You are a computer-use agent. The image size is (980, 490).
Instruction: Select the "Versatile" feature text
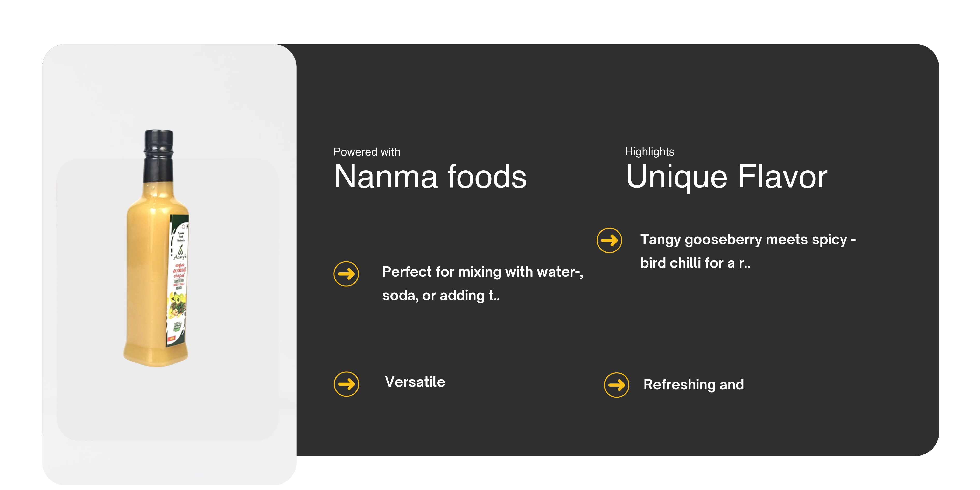415,382
